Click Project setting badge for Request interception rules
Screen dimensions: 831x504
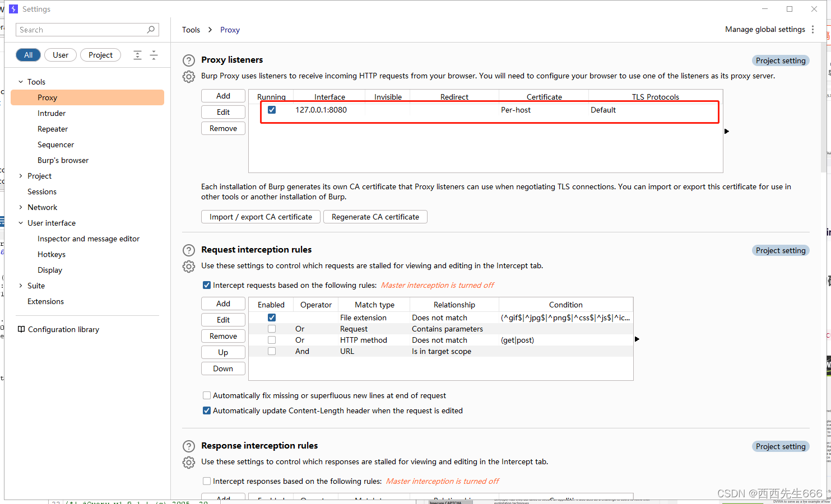point(781,250)
